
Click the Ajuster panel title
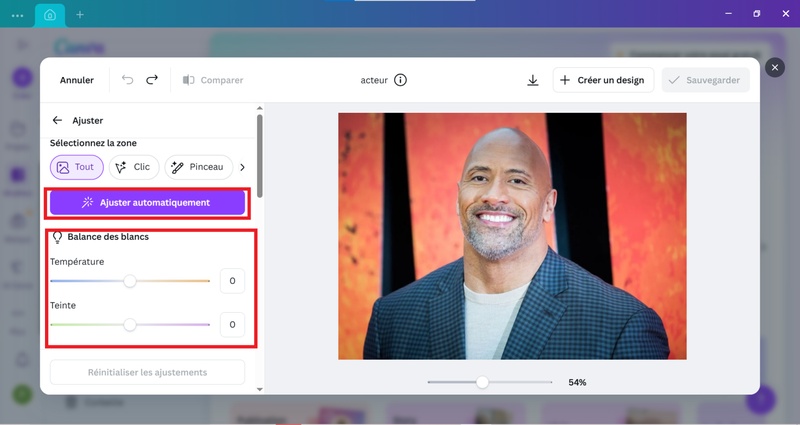[88, 120]
